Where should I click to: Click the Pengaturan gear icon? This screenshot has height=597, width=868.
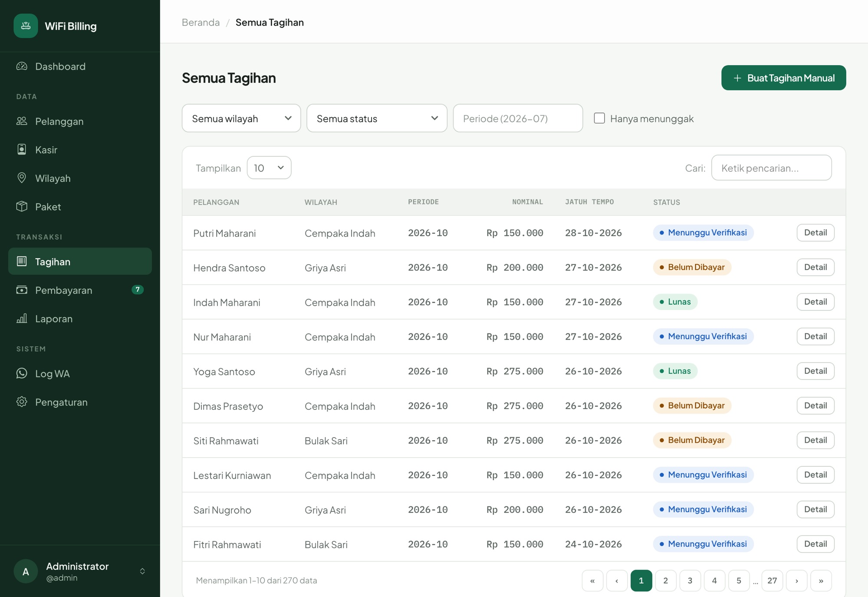tap(22, 402)
